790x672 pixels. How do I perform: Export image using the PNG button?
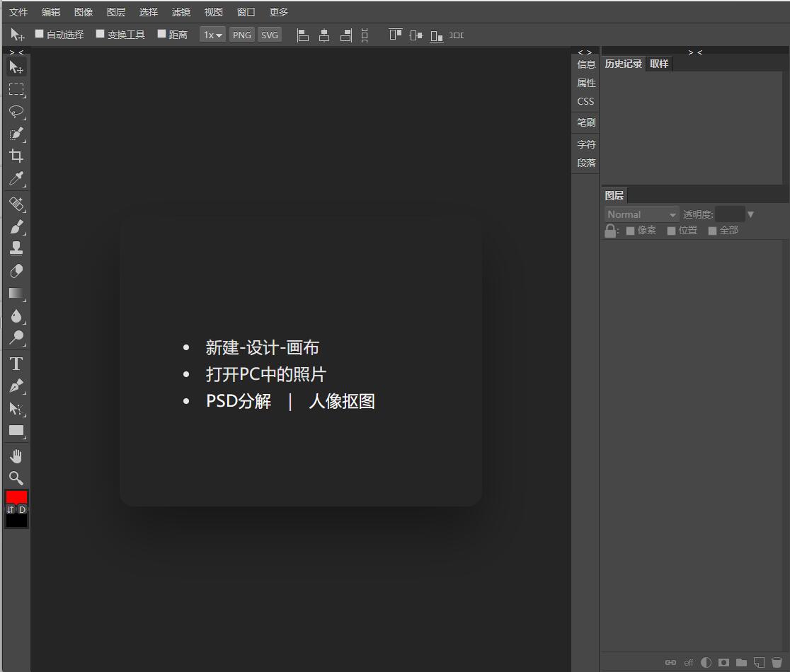click(241, 34)
